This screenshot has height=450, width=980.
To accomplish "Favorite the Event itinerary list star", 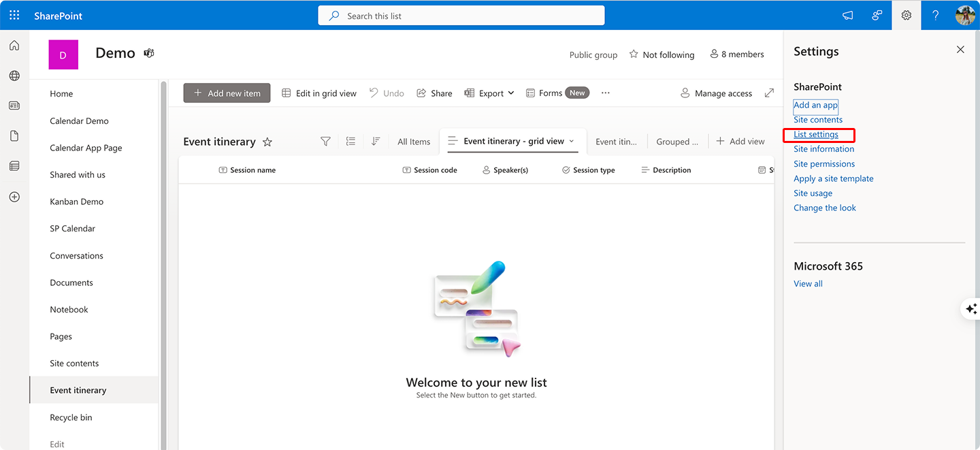I will pyautogui.click(x=267, y=142).
